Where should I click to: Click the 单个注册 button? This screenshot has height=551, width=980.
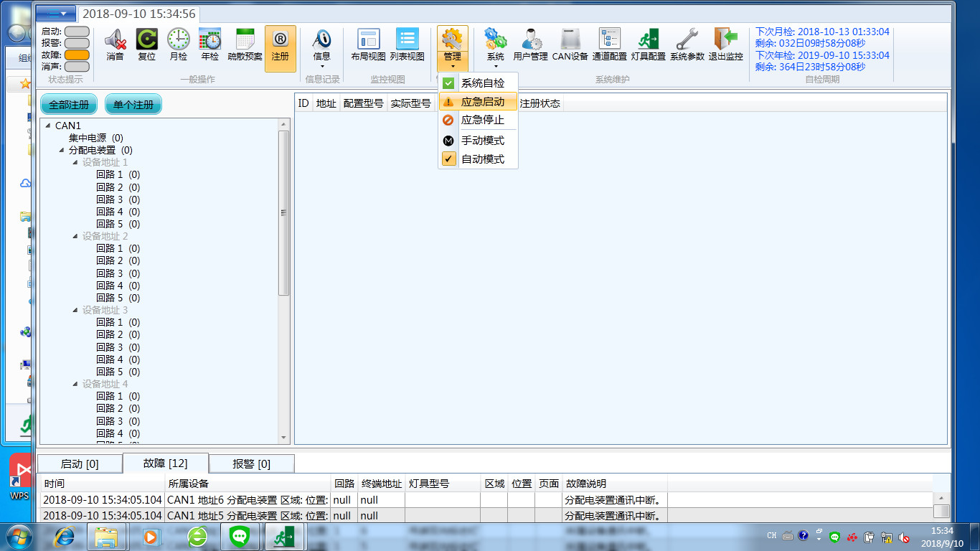click(133, 105)
